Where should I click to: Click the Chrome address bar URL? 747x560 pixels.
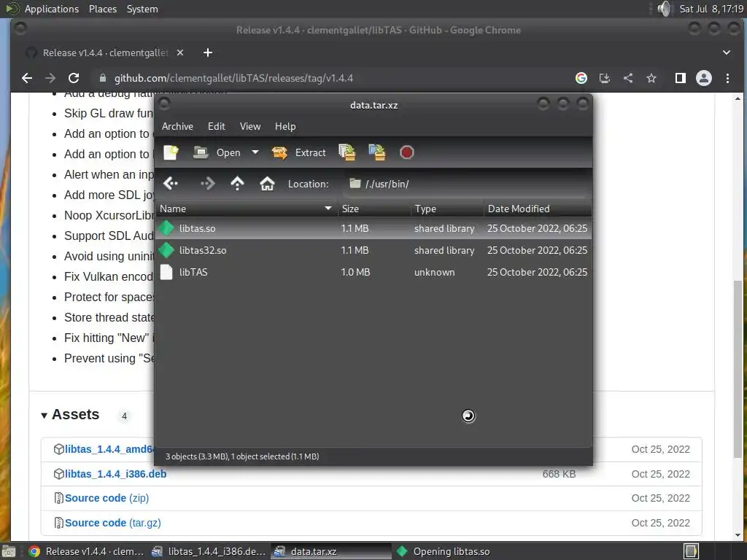tap(233, 78)
